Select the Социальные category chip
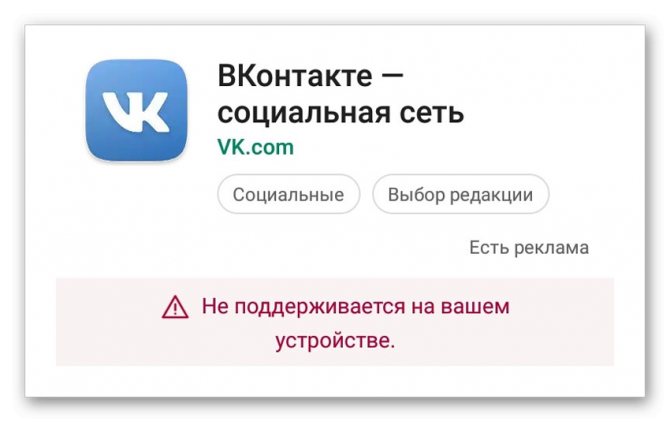The width and height of the screenshot is (670, 422). click(x=288, y=194)
